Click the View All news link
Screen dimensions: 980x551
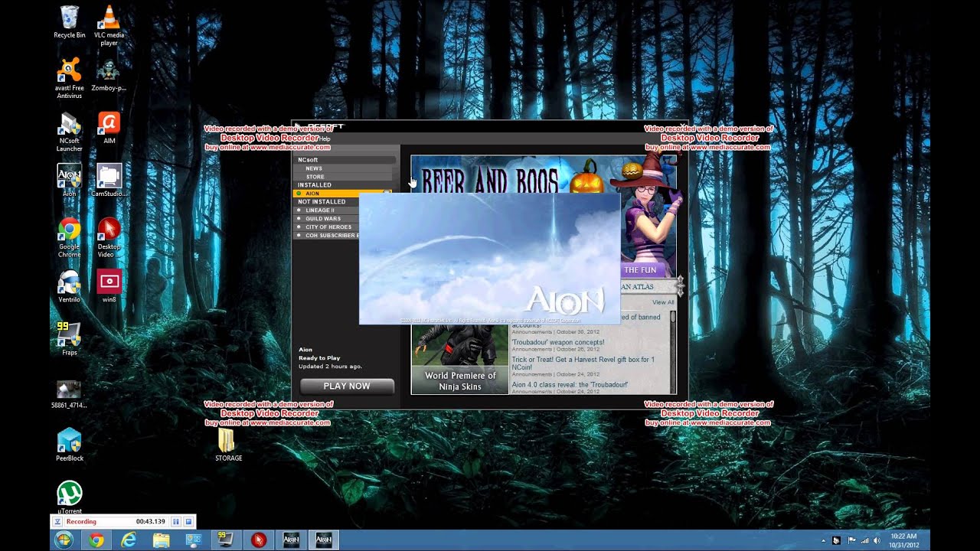(x=663, y=302)
